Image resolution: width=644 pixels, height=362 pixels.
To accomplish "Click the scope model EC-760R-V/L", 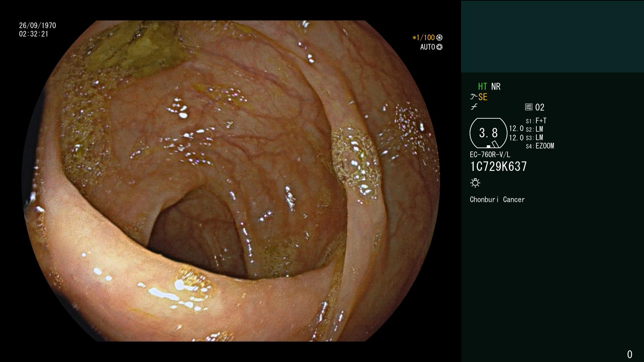I will 490,155.
